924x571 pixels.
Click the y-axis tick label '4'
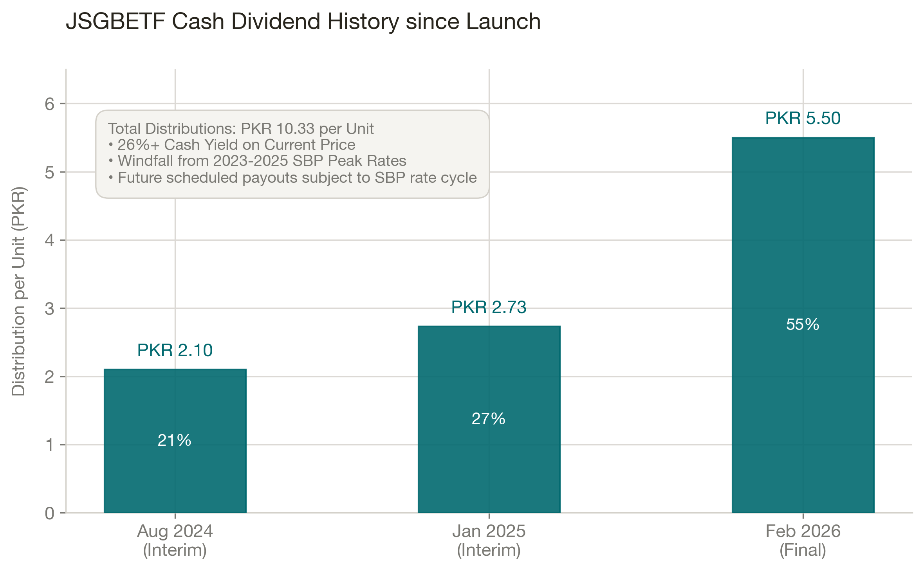50,240
